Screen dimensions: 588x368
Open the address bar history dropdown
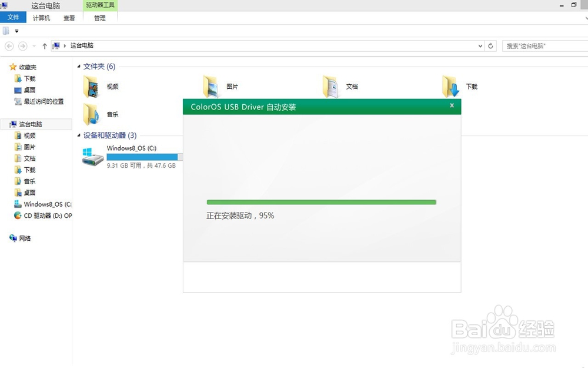click(480, 46)
